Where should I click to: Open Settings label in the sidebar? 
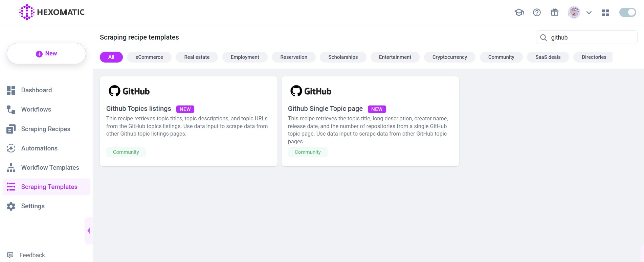[33, 206]
